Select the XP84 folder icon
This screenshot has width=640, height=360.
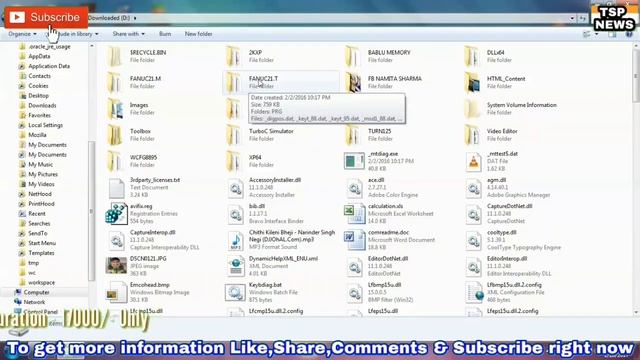tap(234, 161)
